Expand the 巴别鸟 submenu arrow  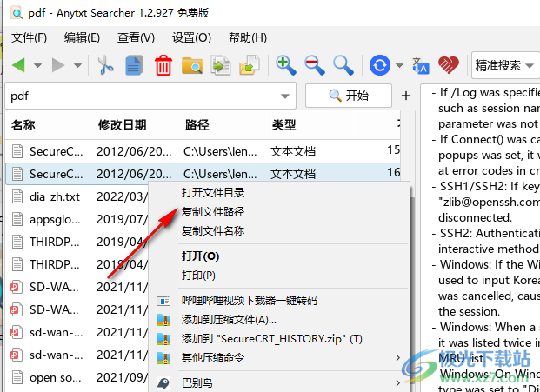[x=398, y=382]
